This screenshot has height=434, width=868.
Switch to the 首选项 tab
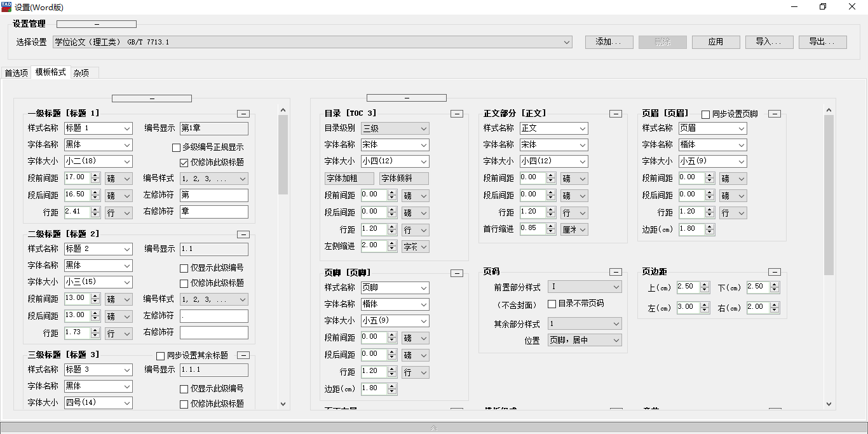(x=16, y=73)
